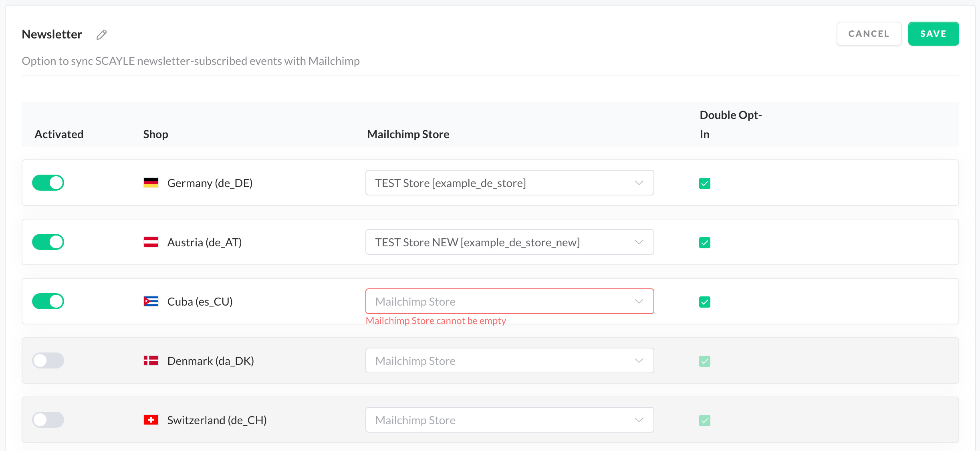Uncheck Double Opt-In for Austria
Image resolution: width=980 pixels, height=451 pixels.
click(704, 243)
